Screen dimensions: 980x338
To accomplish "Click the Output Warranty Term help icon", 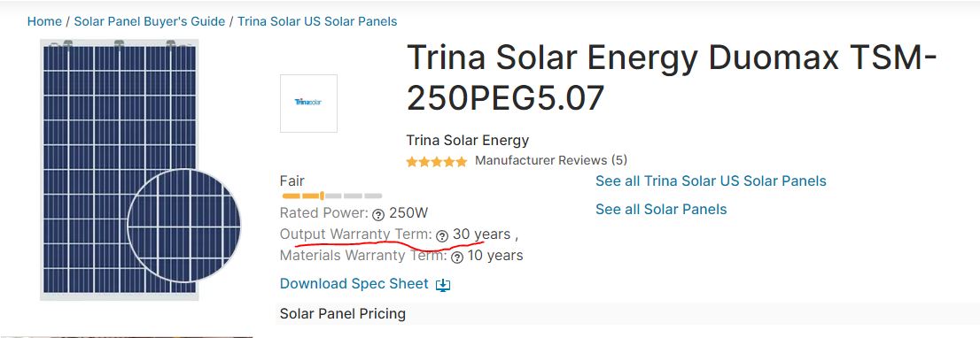I will 442,235.
